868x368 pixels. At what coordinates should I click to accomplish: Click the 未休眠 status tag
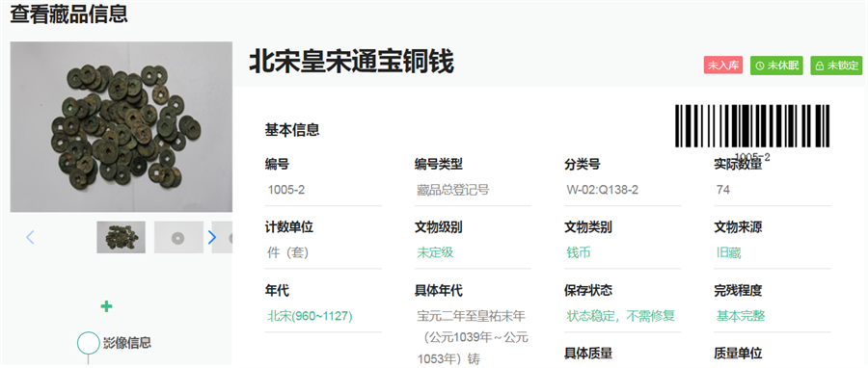(776, 66)
